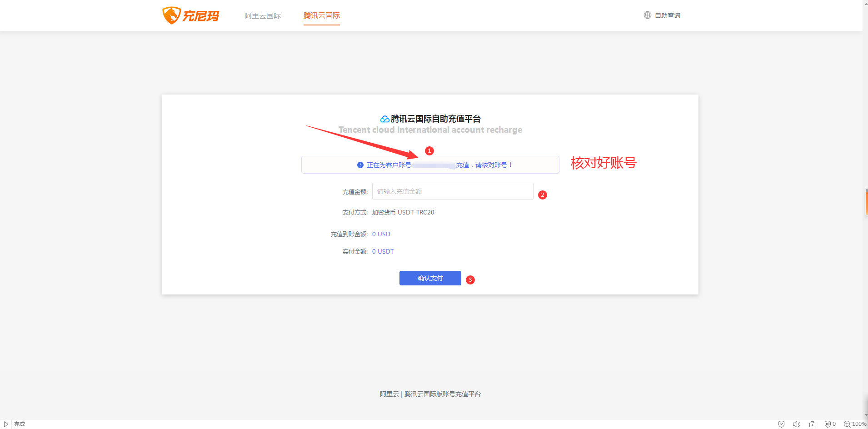Screen dimensions: 868x429
Task: Click the globe icon beside 自助查询
Action: tap(648, 15)
